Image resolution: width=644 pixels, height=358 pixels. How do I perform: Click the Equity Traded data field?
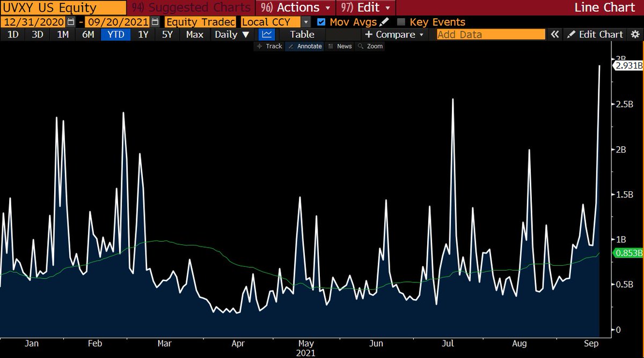[200, 22]
